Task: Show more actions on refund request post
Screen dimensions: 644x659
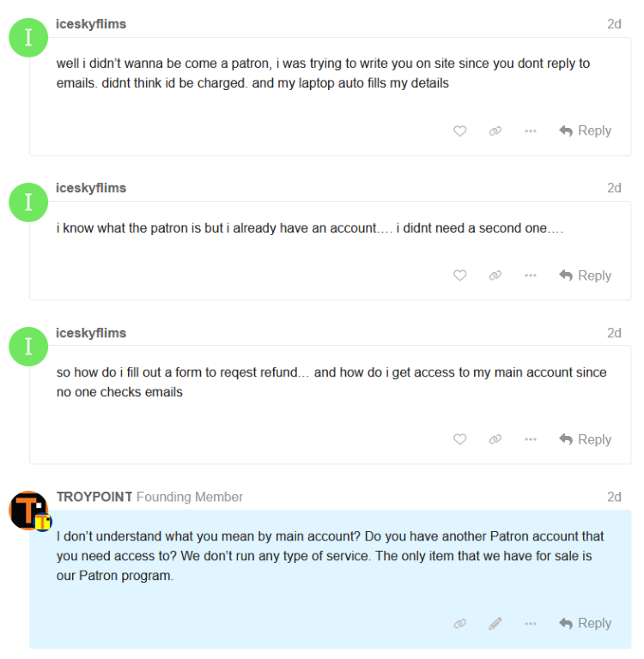Action: [x=531, y=439]
